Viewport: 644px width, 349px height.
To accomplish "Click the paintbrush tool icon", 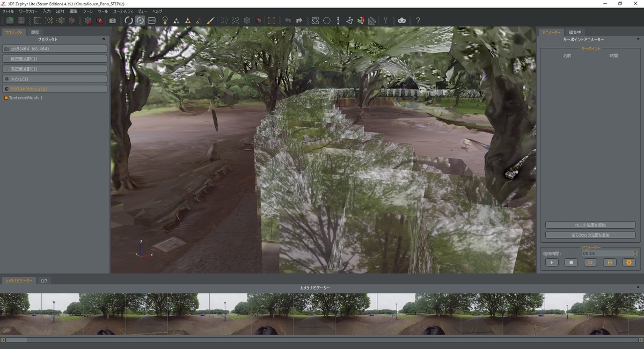I will tap(210, 20).
